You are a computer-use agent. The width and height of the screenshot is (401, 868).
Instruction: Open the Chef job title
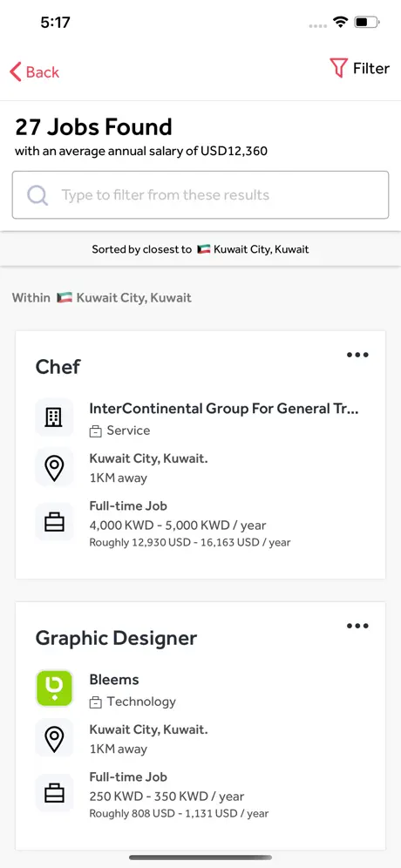click(58, 367)
